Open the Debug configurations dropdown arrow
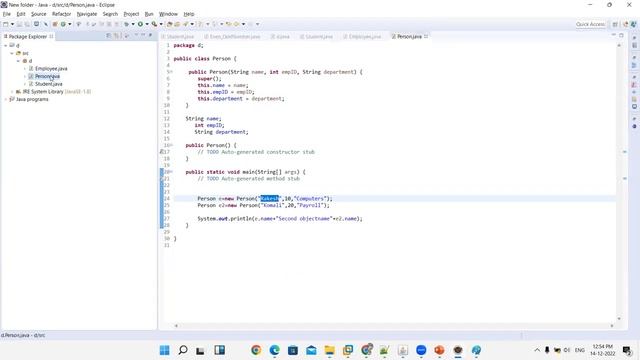This screenshot has width=640, height=360. click(133, 24)
